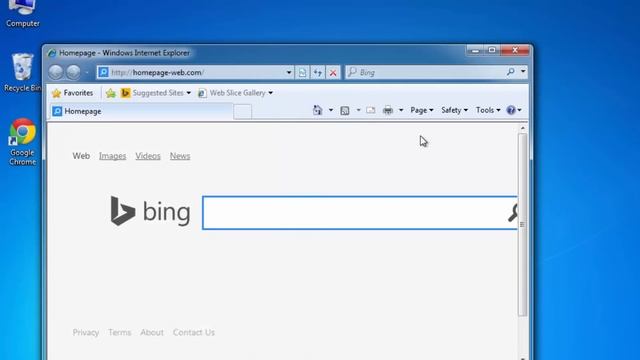640x360 pixels.
Task: Click the Back navigation button
Action: [56, 72]
